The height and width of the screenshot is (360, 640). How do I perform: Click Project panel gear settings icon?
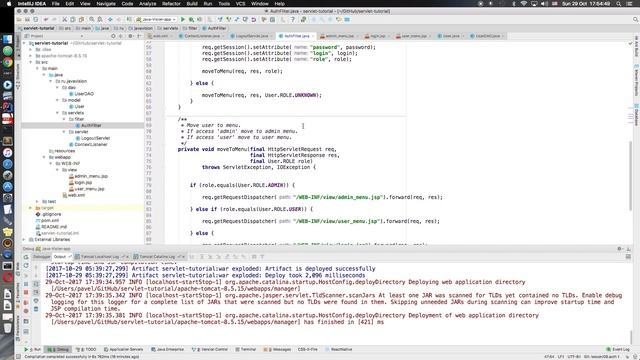(x=131, y=36)
